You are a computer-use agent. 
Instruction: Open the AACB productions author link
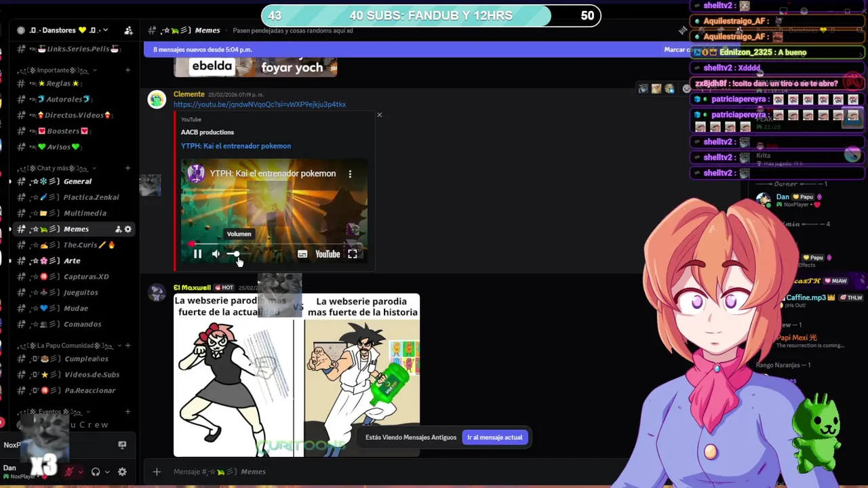coord(208,132)
